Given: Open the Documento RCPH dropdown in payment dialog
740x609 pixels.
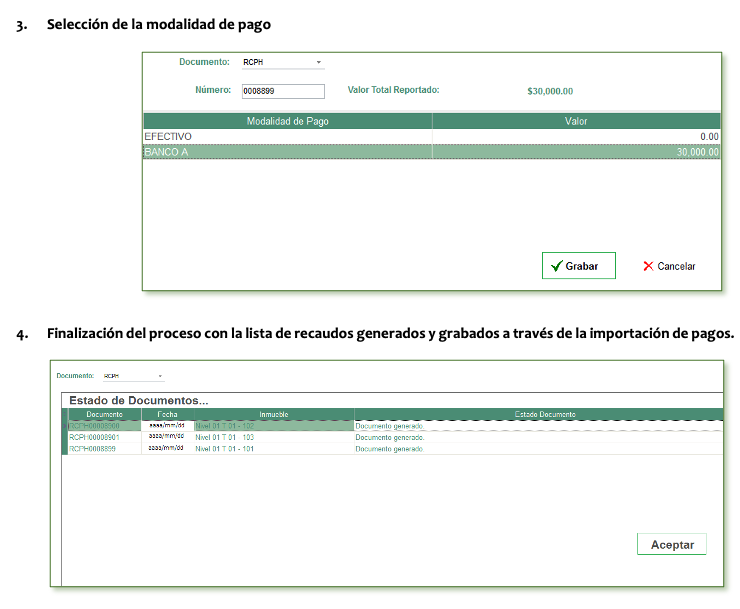Looking at the screenshot, I should coord(283,62).
